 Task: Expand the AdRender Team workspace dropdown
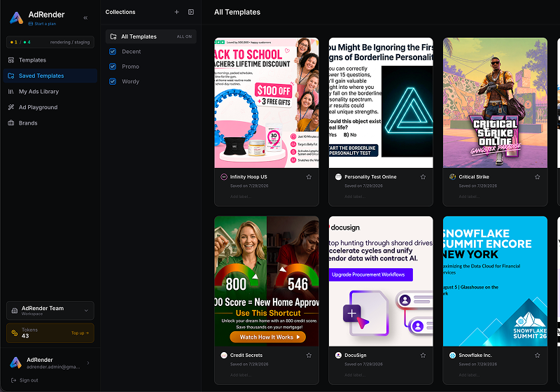[x=86, y=311]
